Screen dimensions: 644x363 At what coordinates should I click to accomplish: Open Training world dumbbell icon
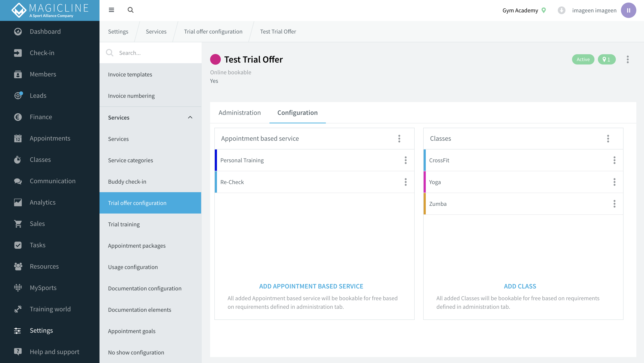pos(18,309)
